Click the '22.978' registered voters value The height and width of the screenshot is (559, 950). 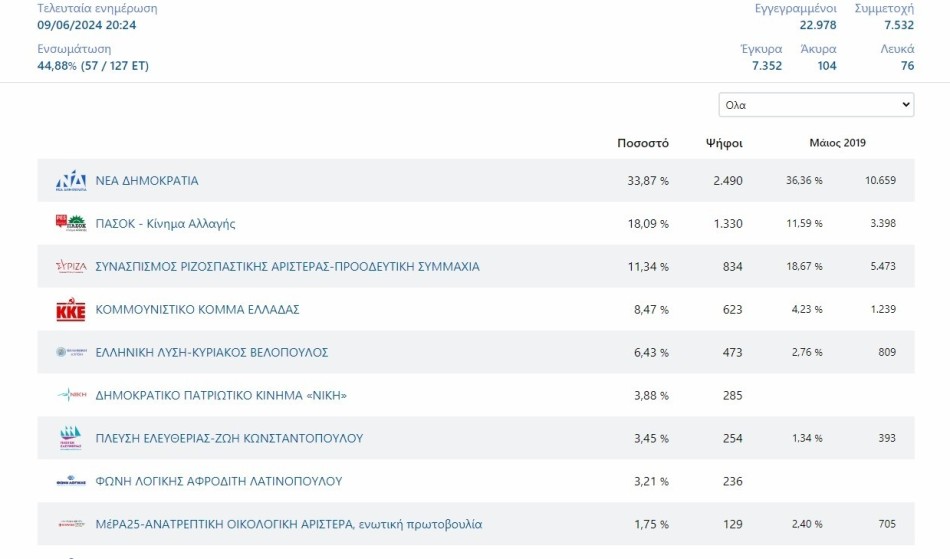tap(818, 25)
